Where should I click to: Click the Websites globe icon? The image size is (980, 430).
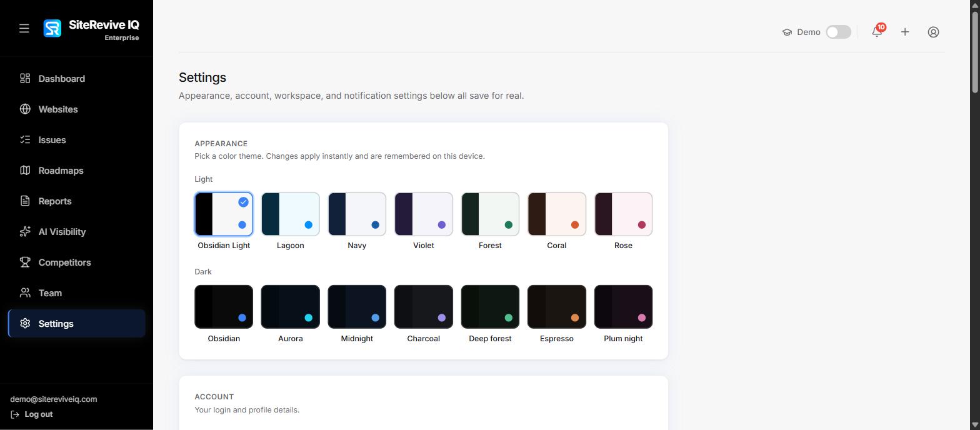point(25,109)
